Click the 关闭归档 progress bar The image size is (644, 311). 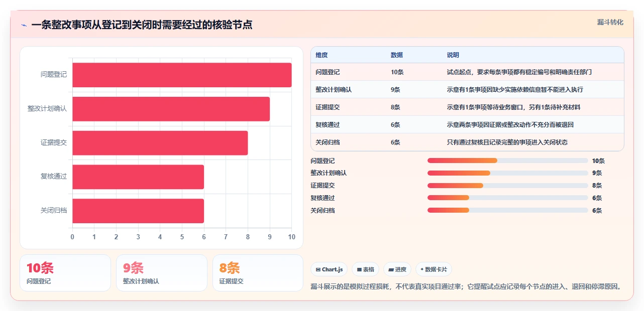pos(507,210)
